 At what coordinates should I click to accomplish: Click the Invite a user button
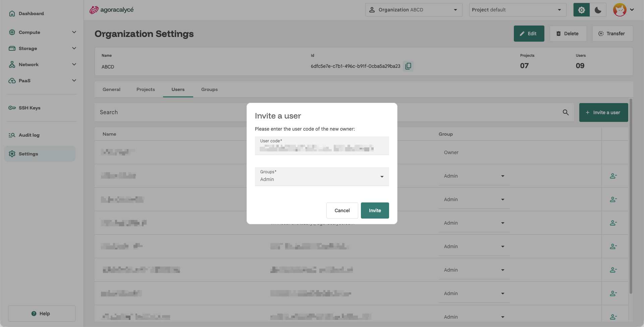click(603, 112)
